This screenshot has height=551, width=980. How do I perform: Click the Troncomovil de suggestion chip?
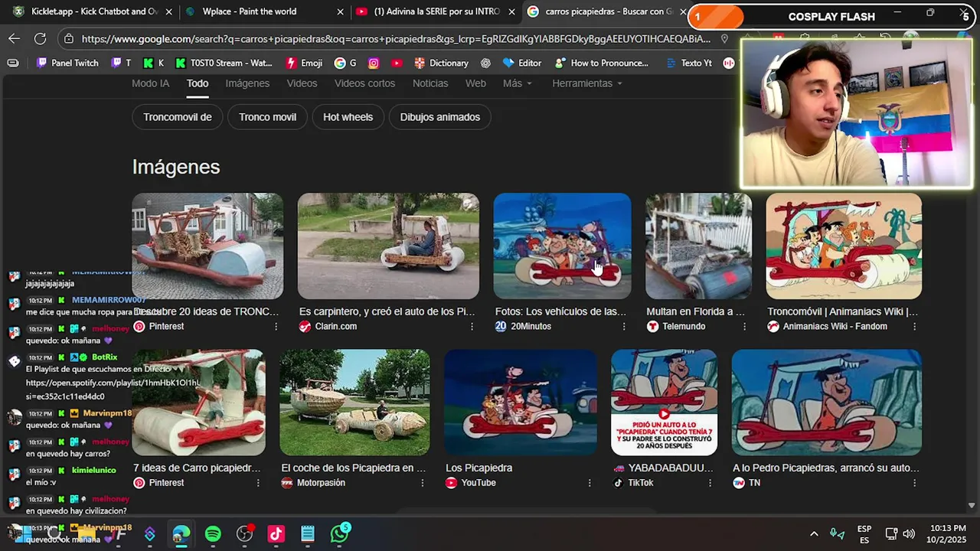[178, 117]
